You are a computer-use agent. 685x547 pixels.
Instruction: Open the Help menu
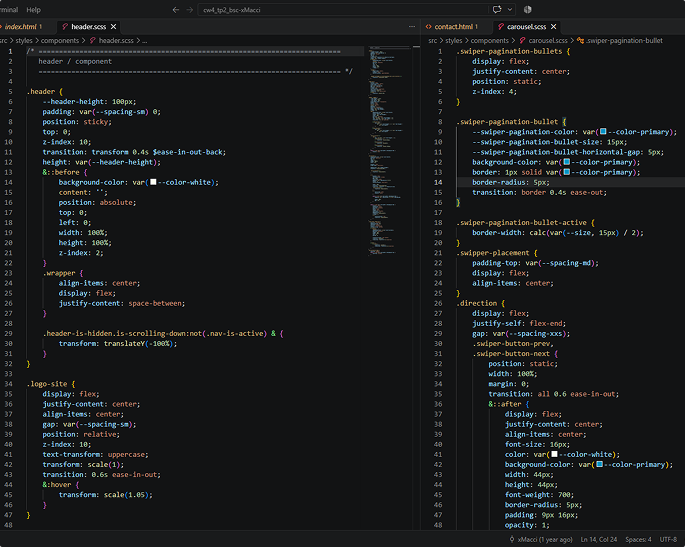coord(33,10)
